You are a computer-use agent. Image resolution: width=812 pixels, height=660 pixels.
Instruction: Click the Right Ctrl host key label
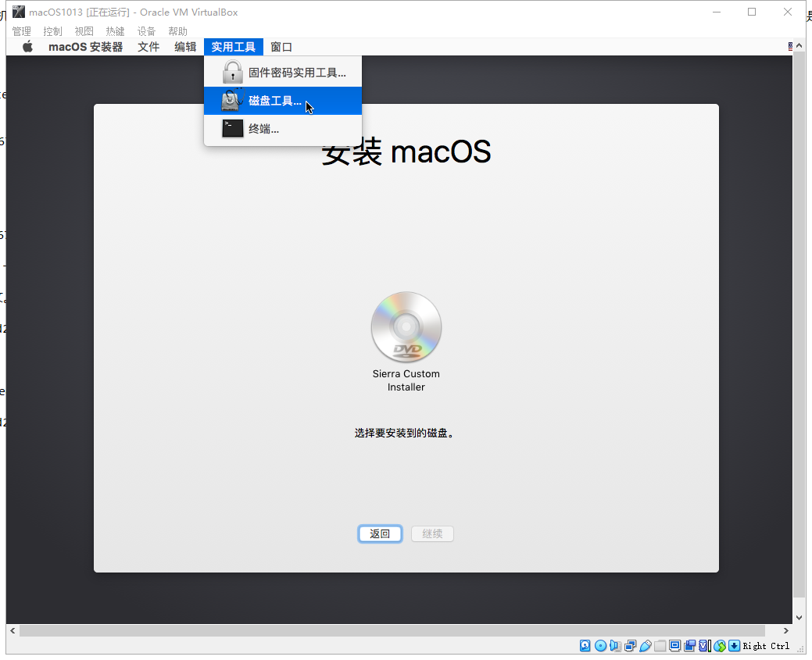click(x=766, y=646)
